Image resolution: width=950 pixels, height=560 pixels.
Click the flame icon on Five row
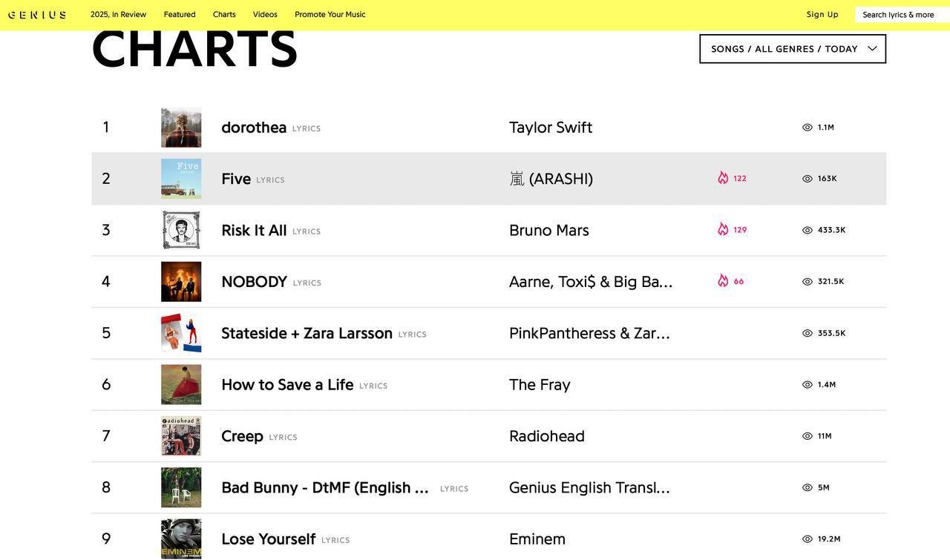723,178
